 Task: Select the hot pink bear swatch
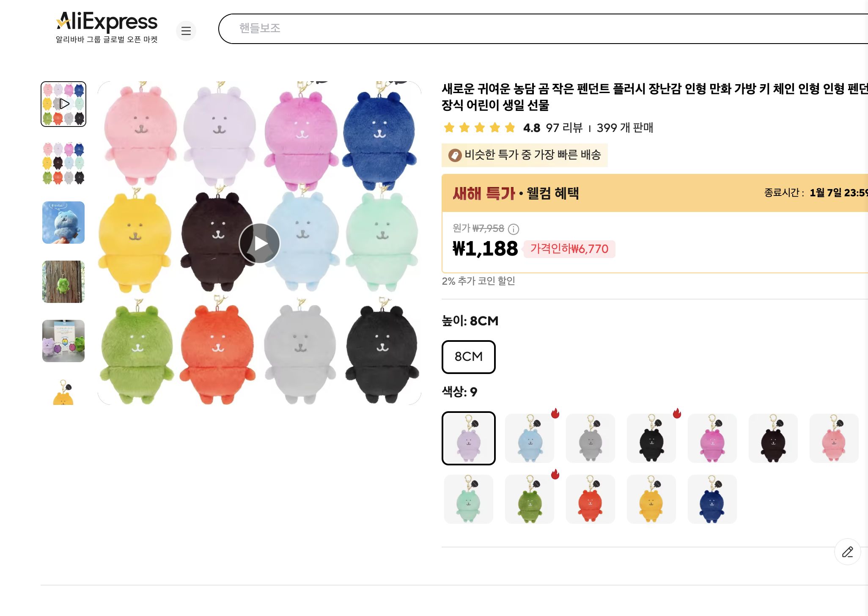point(712,438)
